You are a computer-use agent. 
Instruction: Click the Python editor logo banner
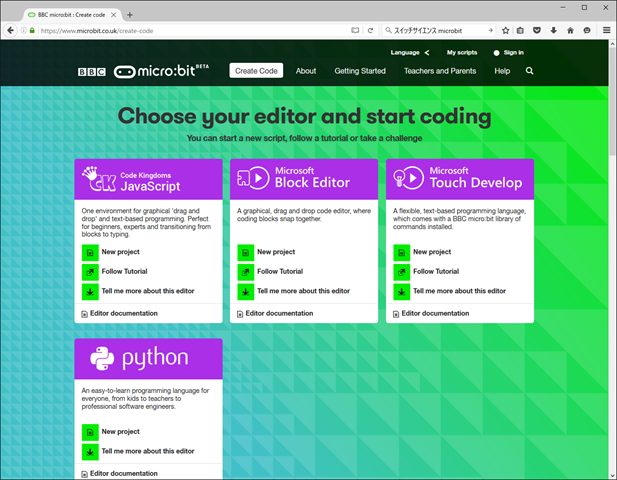pos(148,359)
